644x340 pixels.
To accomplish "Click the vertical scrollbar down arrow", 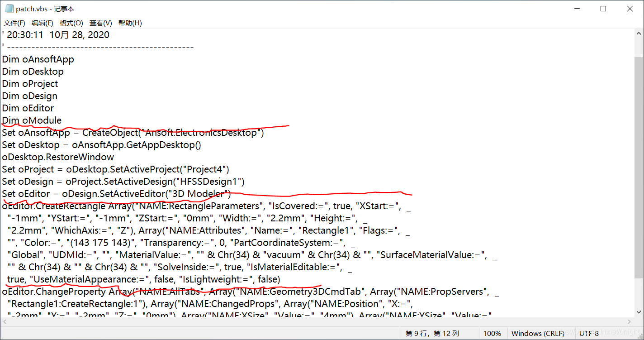I will tap(639, 312).
